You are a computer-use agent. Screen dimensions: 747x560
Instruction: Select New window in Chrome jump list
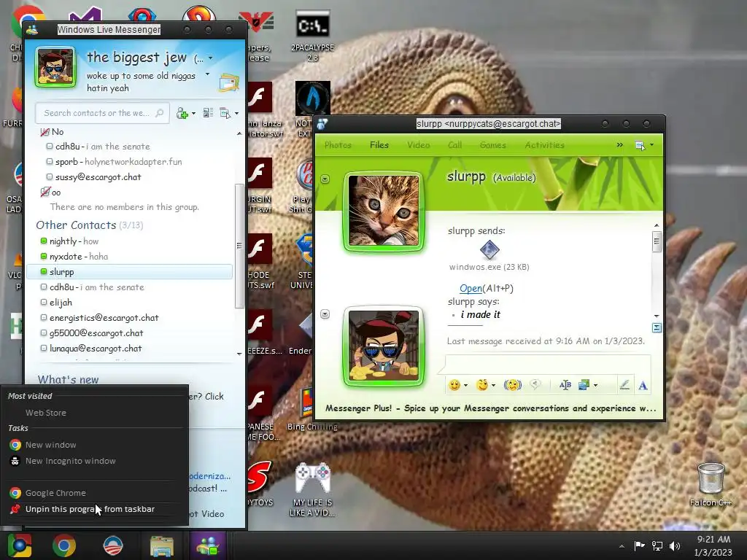click(x=96, y=445)
